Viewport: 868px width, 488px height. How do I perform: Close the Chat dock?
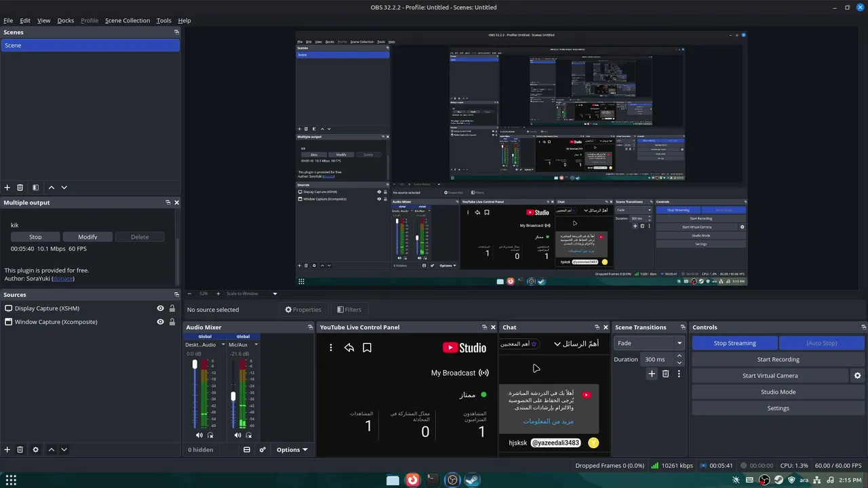(606, 327)
